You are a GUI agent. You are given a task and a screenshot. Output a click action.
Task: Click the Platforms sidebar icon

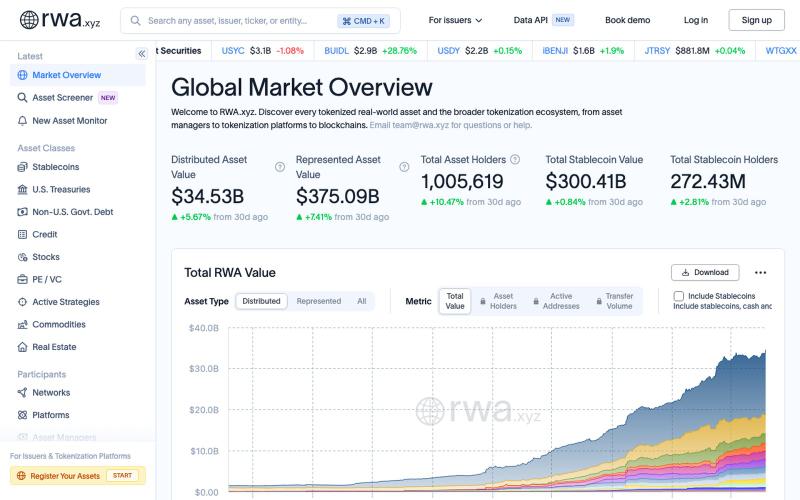click(22, 415)
